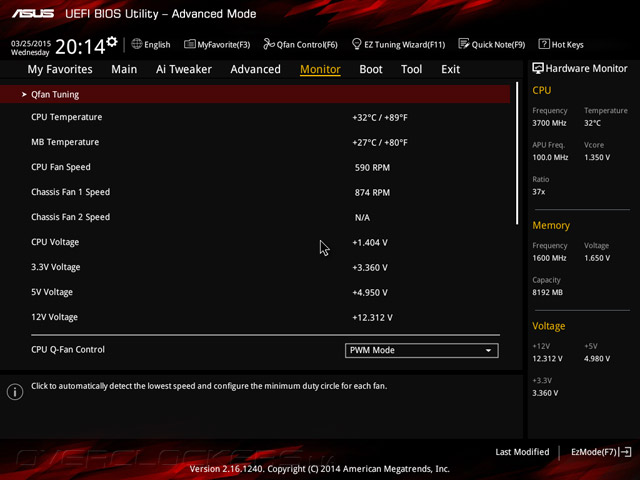
Task: Click the PWM Mode dropdown arrow
Action: tap(488, 351)
